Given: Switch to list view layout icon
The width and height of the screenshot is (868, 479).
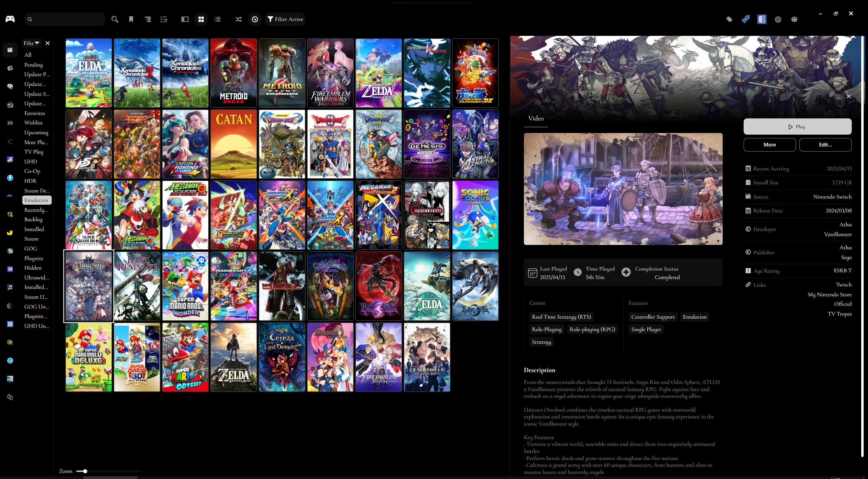Looking at the screenshot, I should pos(217,19).
